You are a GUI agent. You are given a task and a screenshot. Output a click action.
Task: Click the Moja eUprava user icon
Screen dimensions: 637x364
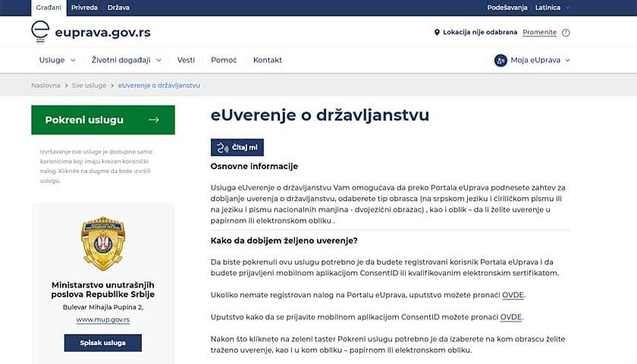500,60
